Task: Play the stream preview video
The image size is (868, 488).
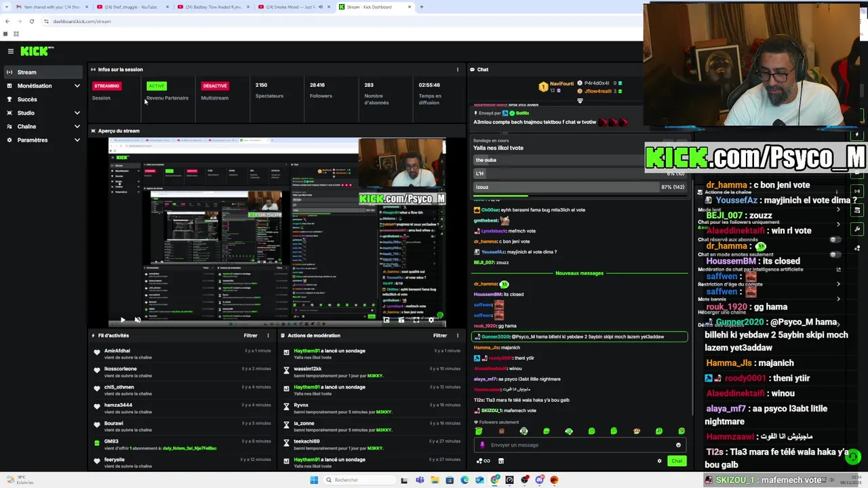Action: pos(123,320)
